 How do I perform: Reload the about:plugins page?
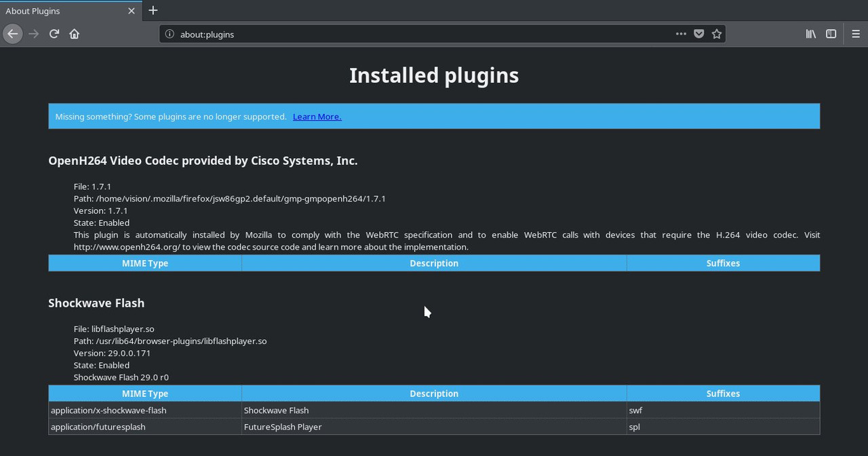(54, 34)
